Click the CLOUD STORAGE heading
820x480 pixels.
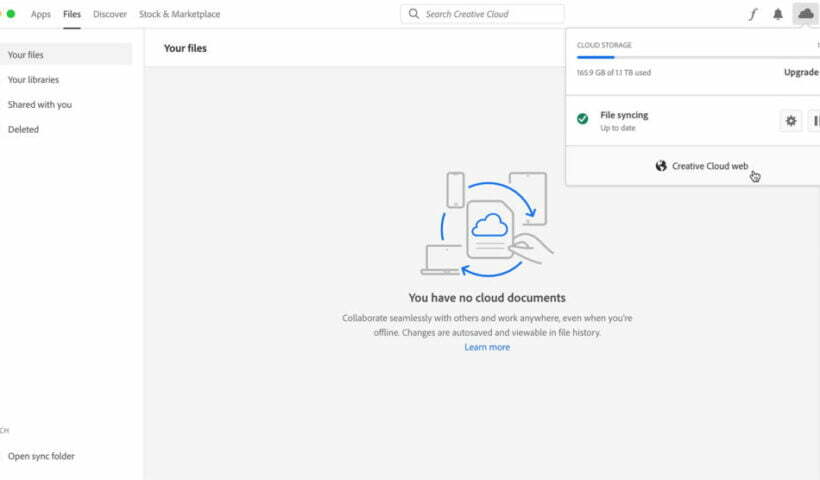click(x=604, y=45)
